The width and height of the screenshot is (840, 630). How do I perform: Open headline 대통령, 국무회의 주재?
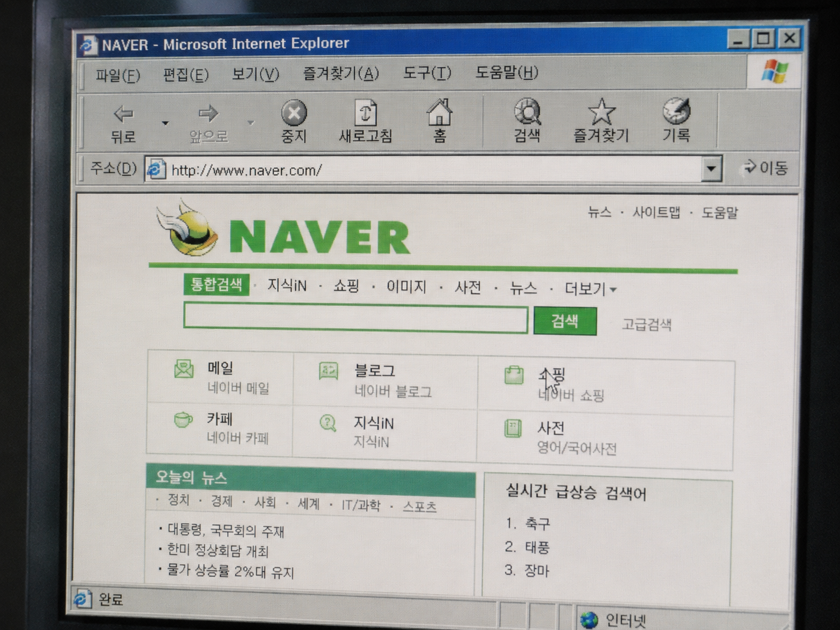tap(226, 530)
